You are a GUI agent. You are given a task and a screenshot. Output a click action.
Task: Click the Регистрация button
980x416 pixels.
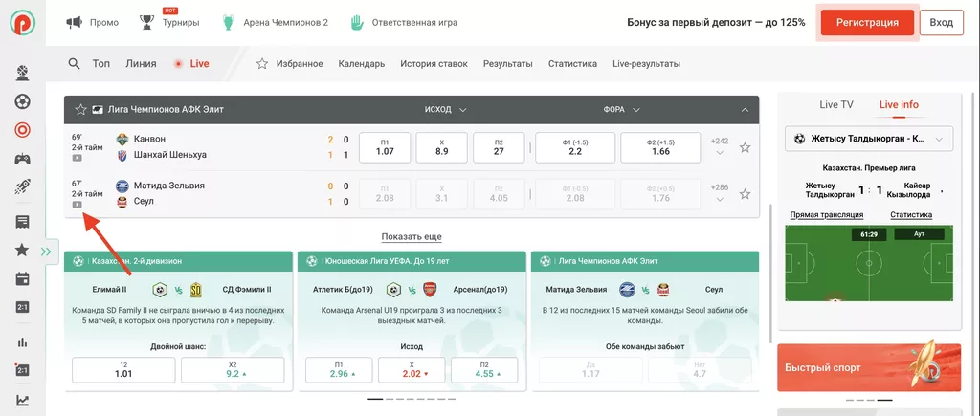pyautogui.click(x=866, y=22)
